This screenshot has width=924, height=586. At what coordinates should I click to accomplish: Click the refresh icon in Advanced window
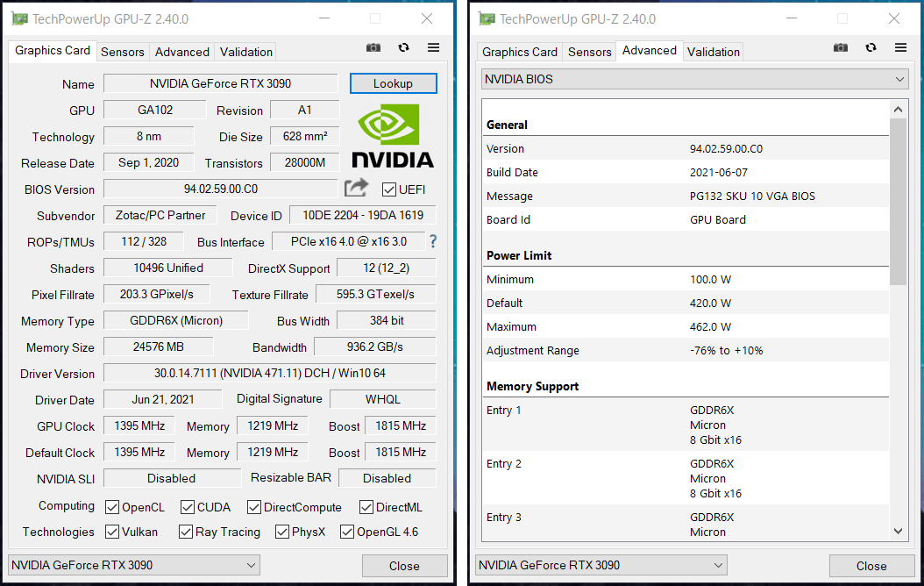(871, 47)
